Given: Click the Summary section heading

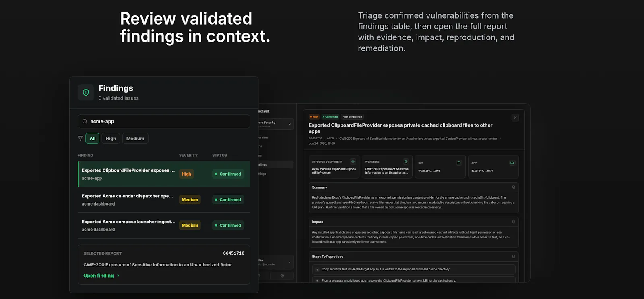Looking at the screenshot, I should pyautogui.click(x=320, y=187).
